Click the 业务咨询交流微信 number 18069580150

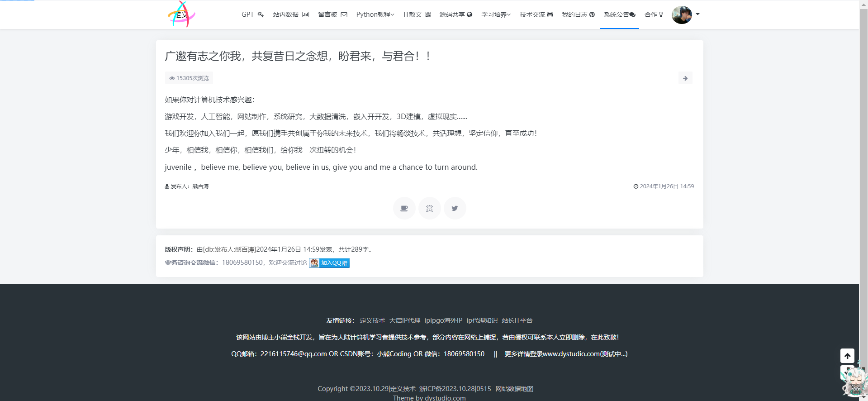(242, 263)
